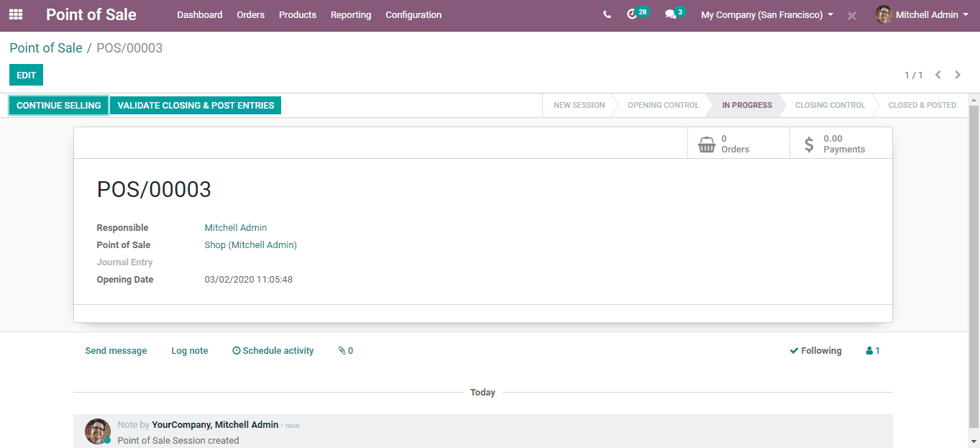The width and height of the screenshot is (980, 448).
Task: Click opening date value 03/02/2020 11:05:48
Action: tap(249, 280)
